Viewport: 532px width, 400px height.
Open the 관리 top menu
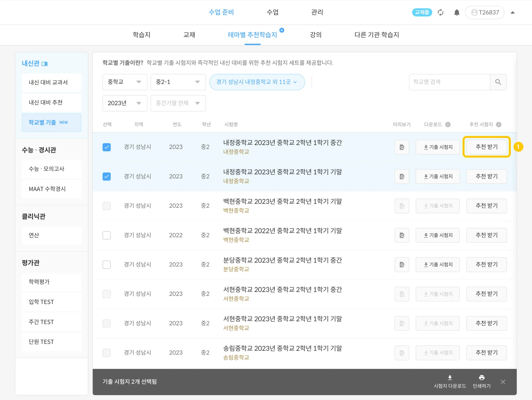pos(317,12)
